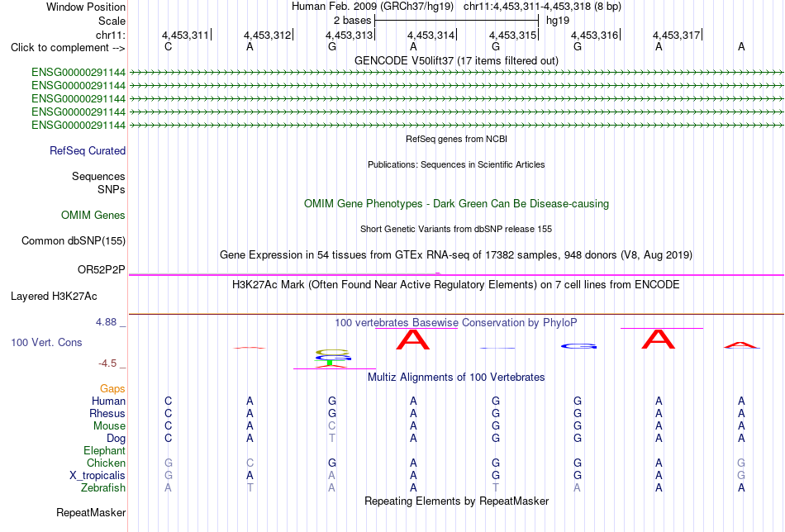Click the hg19 label beside scale bar
This screenshot has width=785, height=532.
tap(558, 21)
